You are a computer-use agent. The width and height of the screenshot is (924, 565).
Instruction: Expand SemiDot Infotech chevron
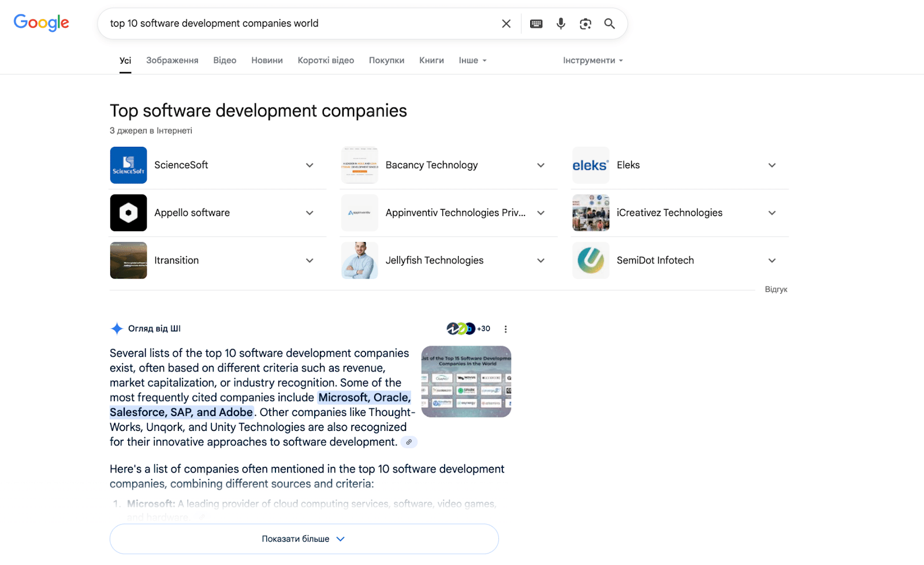(772, 261)
